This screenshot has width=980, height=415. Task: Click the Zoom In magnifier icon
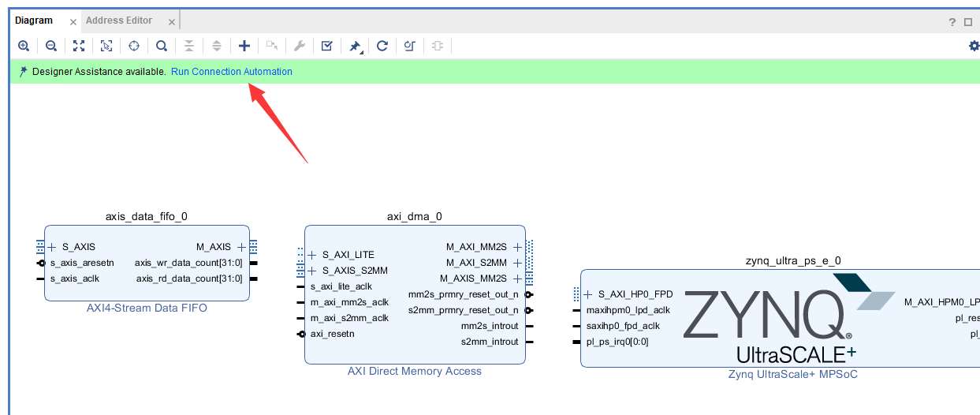(24, 46)
